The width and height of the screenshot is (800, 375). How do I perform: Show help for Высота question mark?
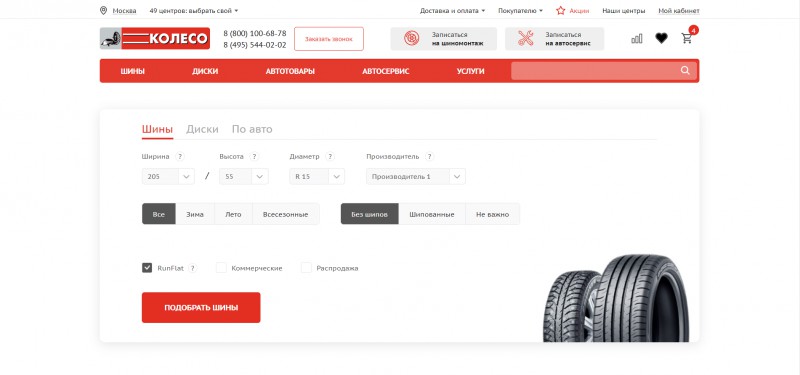(x=254, y=157)
